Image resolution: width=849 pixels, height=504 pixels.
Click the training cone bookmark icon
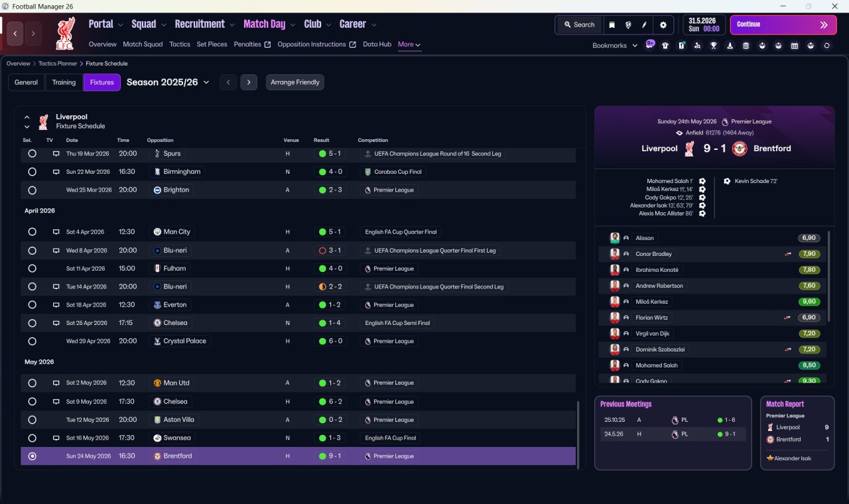click(730, 45)
